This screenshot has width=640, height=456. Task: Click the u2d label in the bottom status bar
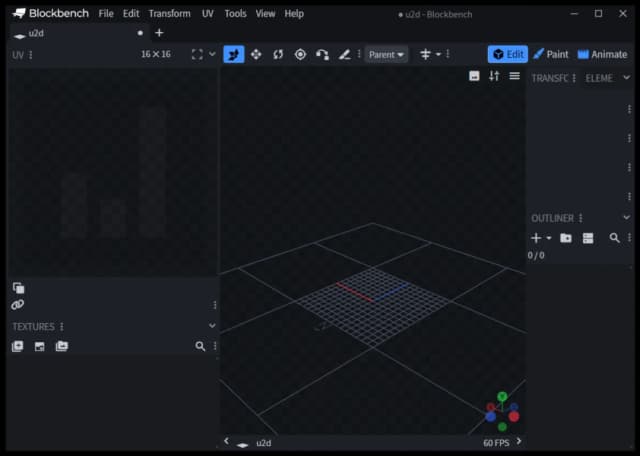point(263,443)
